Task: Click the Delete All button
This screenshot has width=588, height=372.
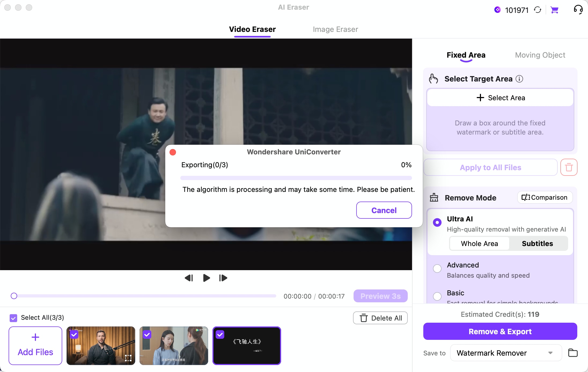Action: pos(380,318)
